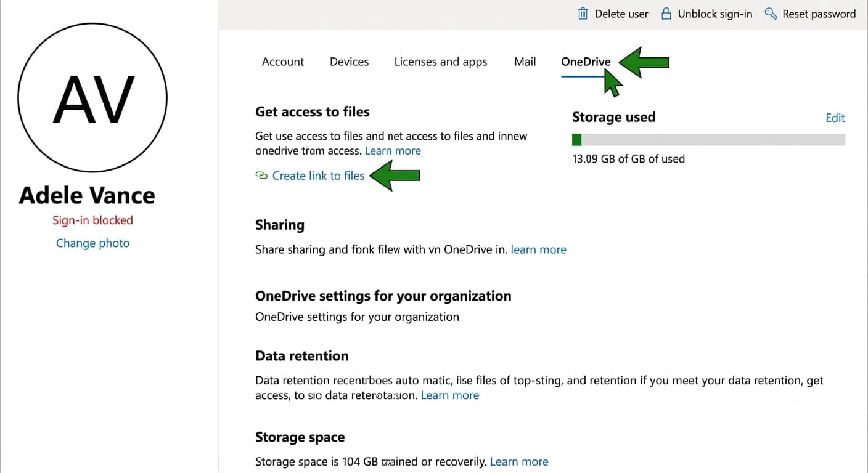Image resolution: width=868 pixels, height=473 pixels.
Task: Open the Devices tab
Action: [x=349, y=62]
